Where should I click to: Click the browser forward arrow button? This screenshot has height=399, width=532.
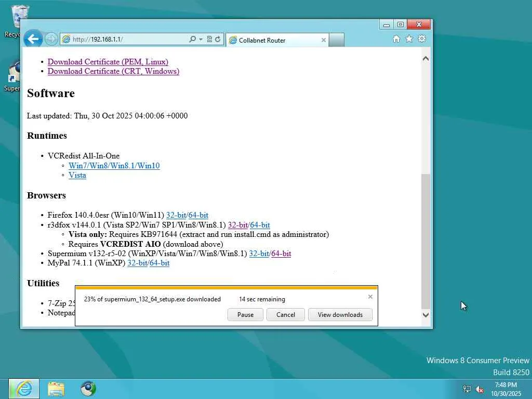pos(51,39)
